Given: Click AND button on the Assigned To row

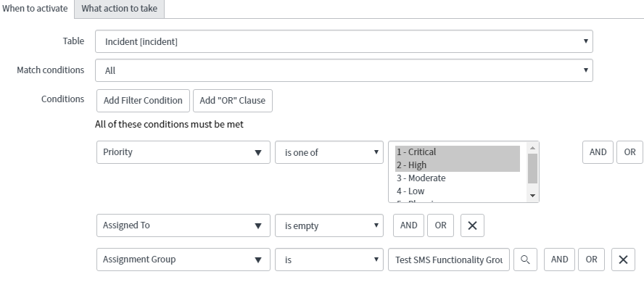Looking at the screenshot, I should coord(408,225).
